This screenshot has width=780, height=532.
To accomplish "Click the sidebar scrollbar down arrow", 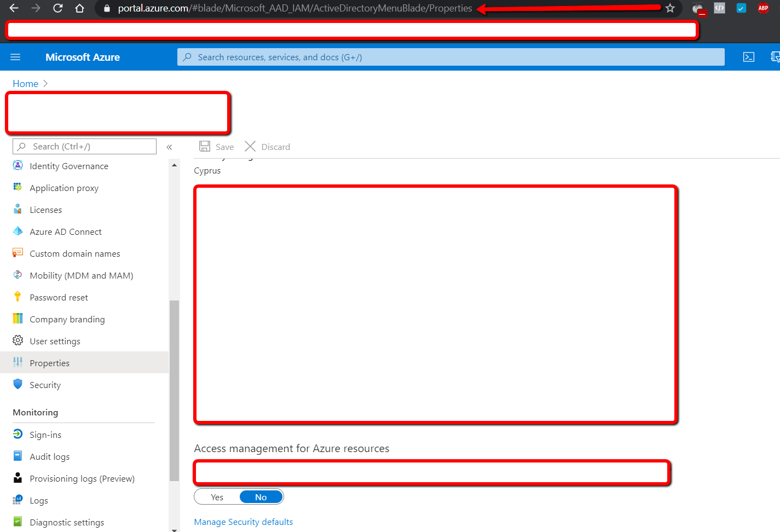I will click(174, 529).
